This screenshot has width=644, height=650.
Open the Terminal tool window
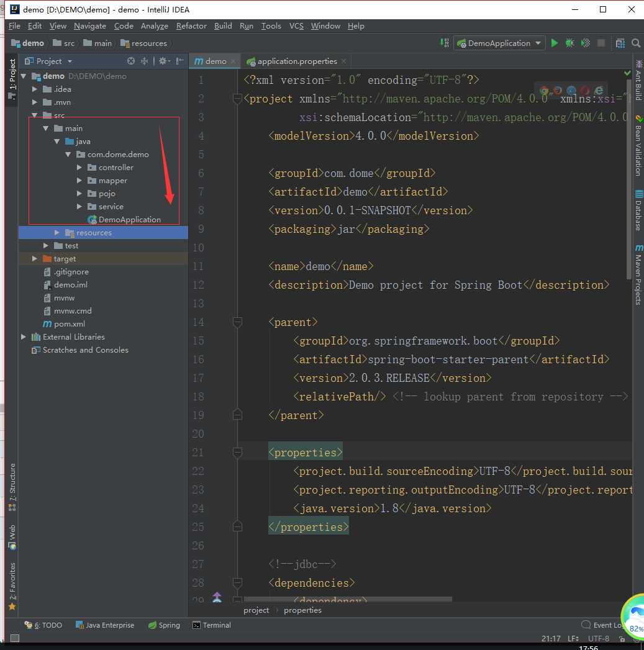212,625
